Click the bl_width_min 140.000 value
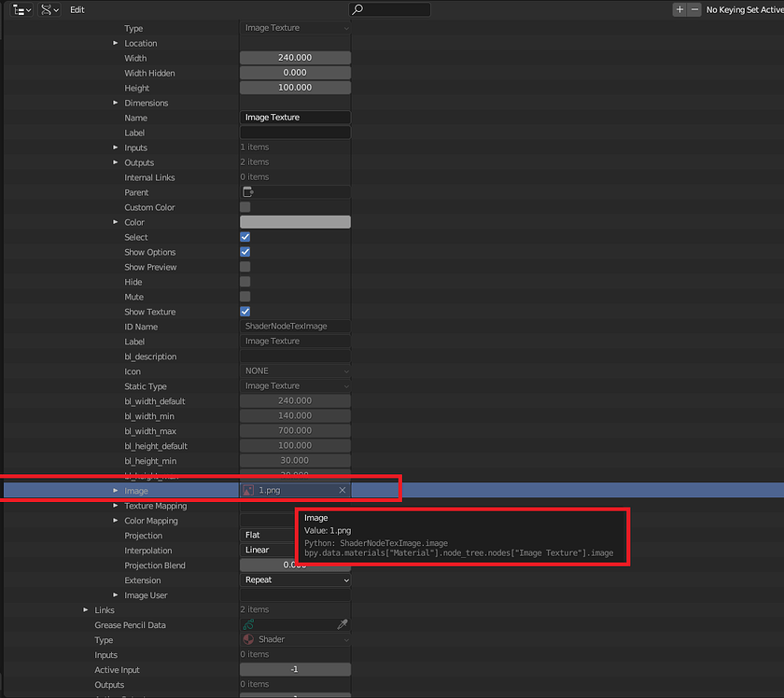This screenshot has height=698, width=784. click(295, 416)
